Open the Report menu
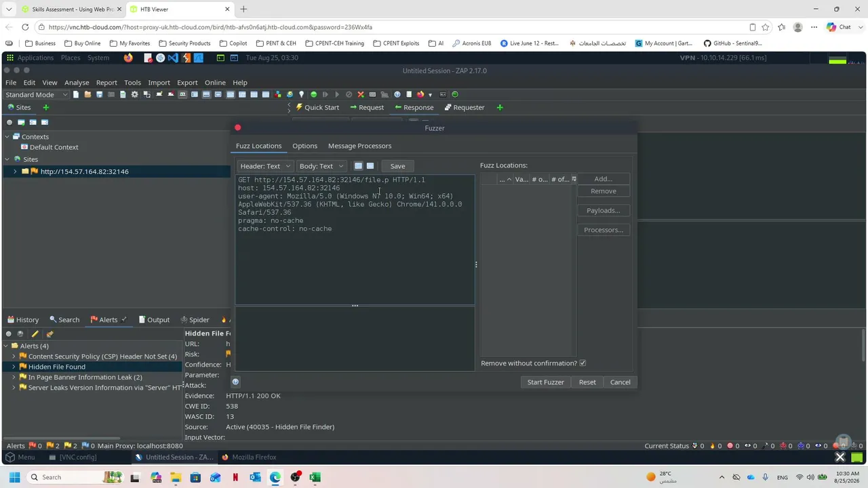 (x=106, y=83)
